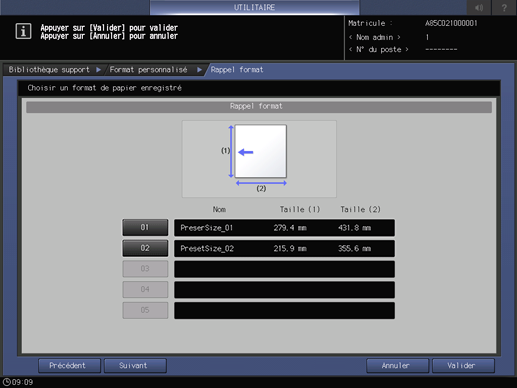Go to the Suivant page
Image resolution: width=517 pixels, height=388 pixels.
[135, 366]
